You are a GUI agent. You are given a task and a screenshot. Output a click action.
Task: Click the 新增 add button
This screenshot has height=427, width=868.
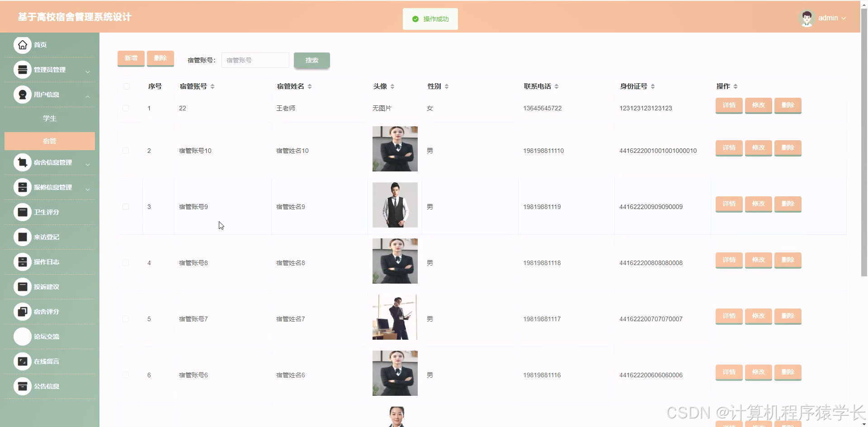click(131, 58)
